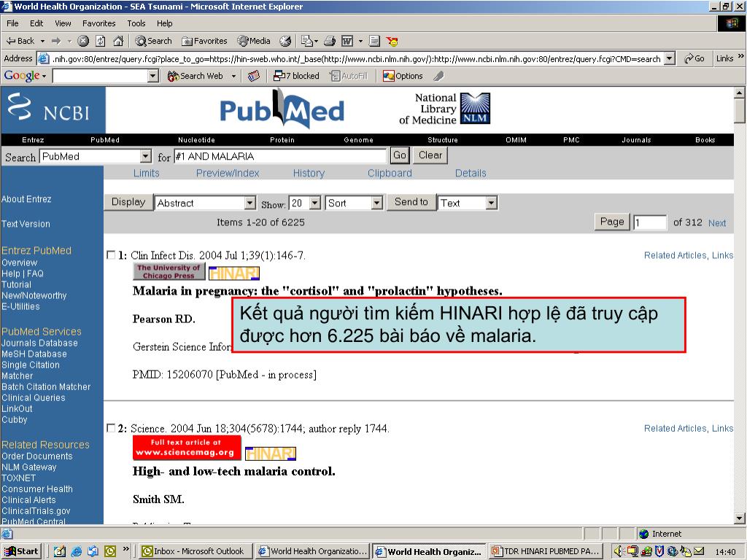Viewport: 747px width, 560px height.
Task: Click the National Library of Medicine logo
Action: 445,109
